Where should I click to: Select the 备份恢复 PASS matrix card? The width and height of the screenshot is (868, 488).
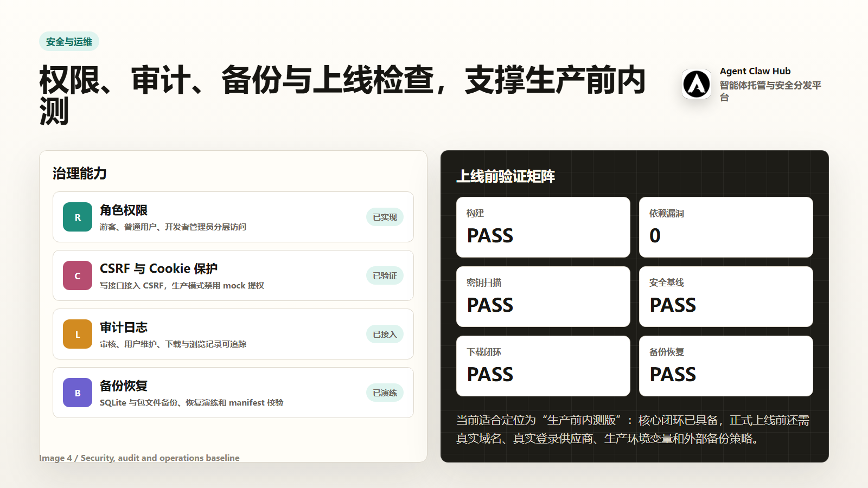(726, 366)
